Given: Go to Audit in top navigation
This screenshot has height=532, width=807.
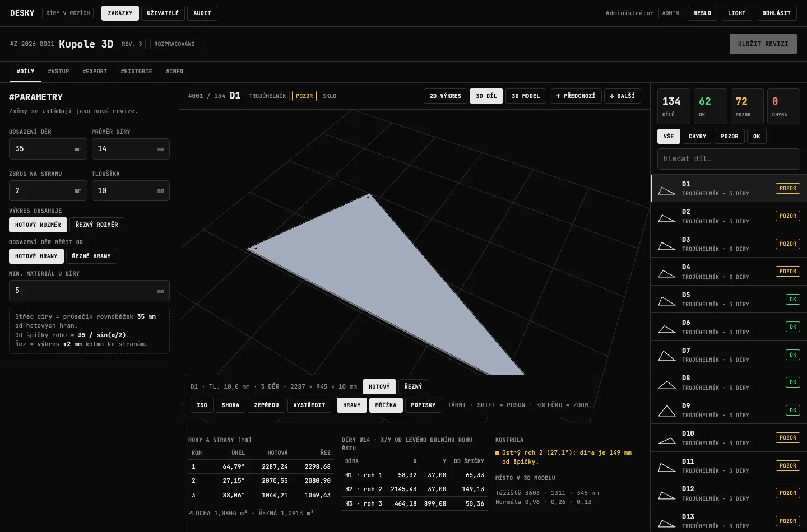Looking at the screenshot, I should click(202, 13).
